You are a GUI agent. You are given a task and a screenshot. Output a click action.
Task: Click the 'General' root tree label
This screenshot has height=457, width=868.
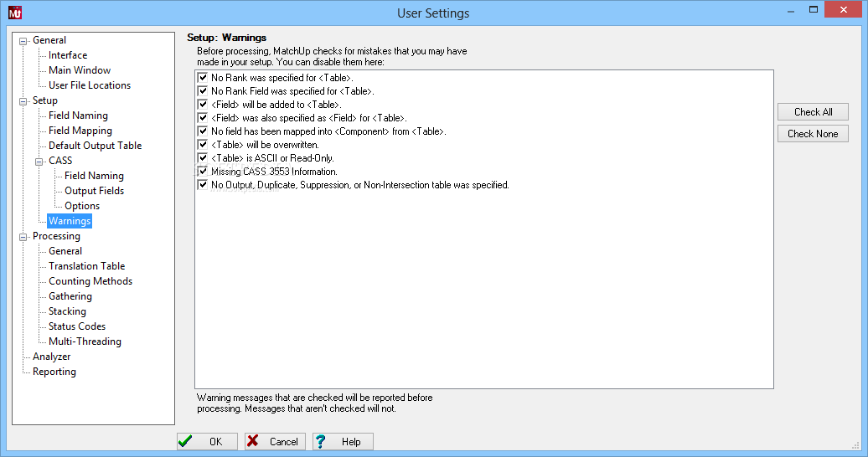49,40
